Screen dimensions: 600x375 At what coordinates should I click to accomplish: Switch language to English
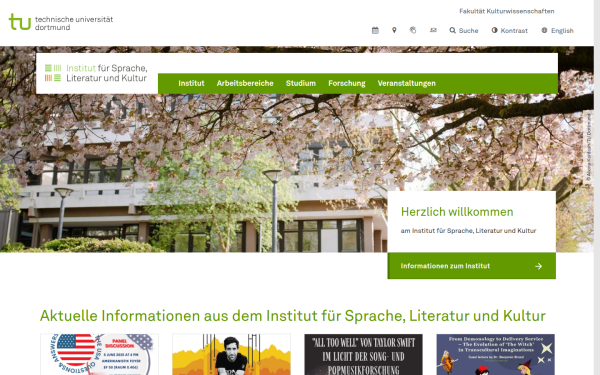557,30
